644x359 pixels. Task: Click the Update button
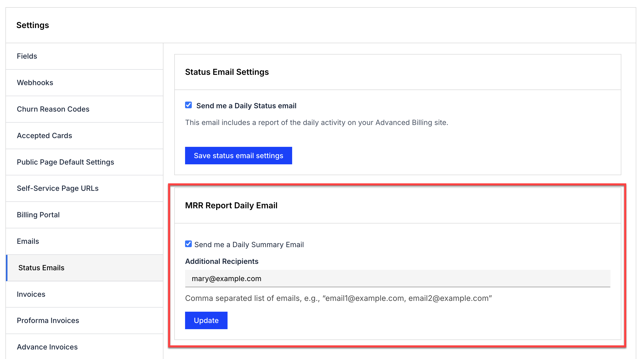point(206,320)
